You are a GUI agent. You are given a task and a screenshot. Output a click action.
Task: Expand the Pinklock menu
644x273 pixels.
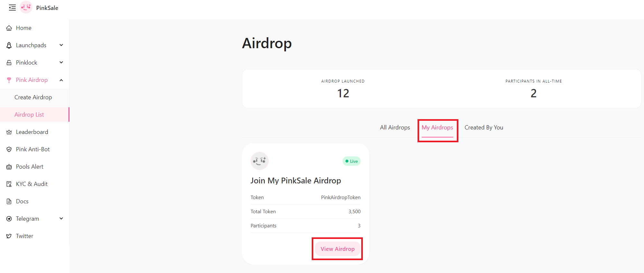[x=61, y=62]
